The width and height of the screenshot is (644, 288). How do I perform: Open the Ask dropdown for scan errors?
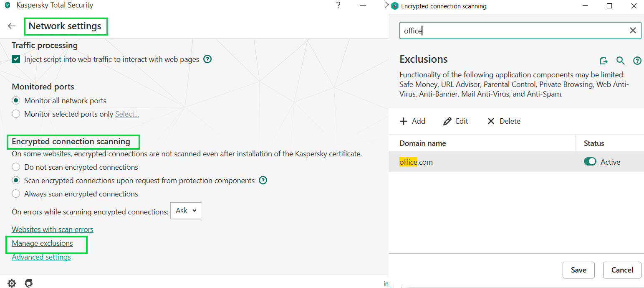coord(186,211)
